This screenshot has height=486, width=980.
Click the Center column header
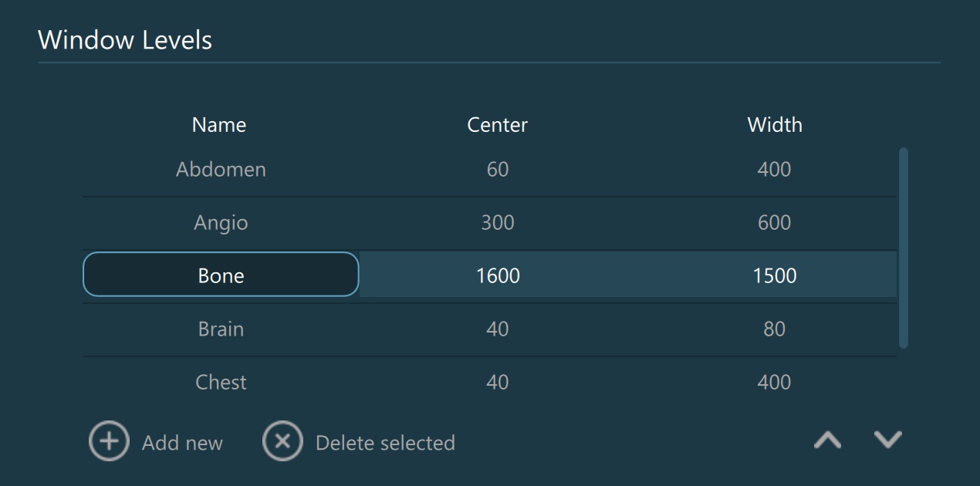tap(498, 125)
